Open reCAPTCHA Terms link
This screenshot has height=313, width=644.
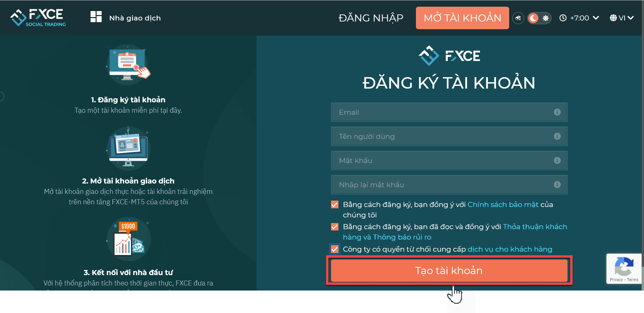[x=633, y=280]
